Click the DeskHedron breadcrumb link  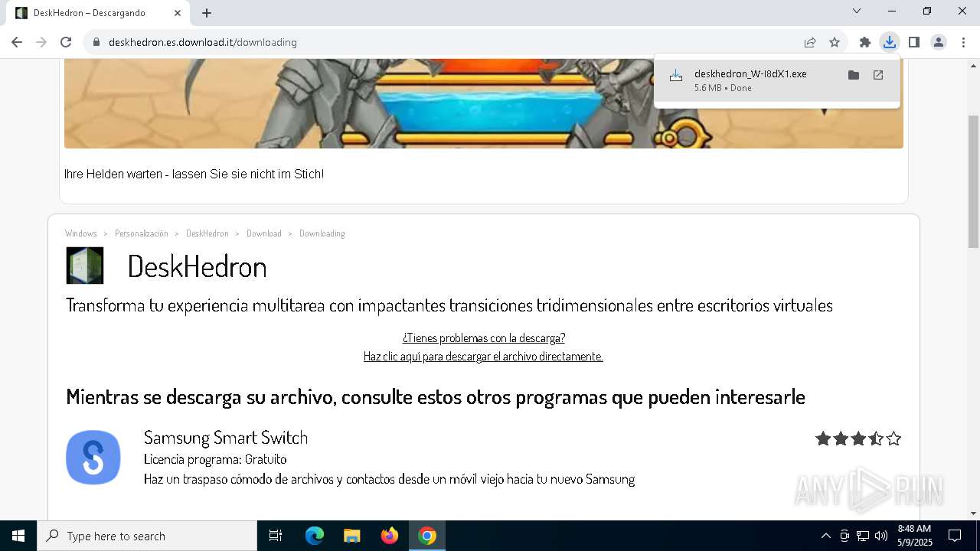click(207, 233)
